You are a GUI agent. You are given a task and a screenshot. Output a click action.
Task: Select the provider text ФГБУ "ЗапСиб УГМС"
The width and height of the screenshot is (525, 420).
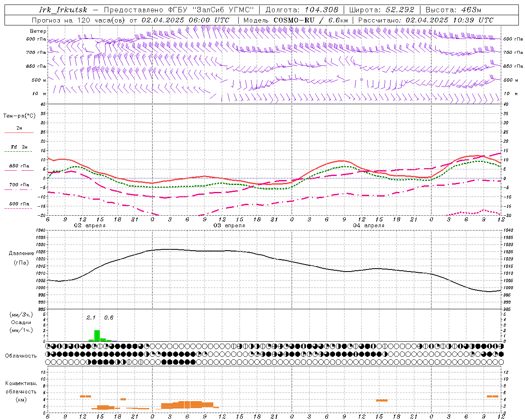212,10
